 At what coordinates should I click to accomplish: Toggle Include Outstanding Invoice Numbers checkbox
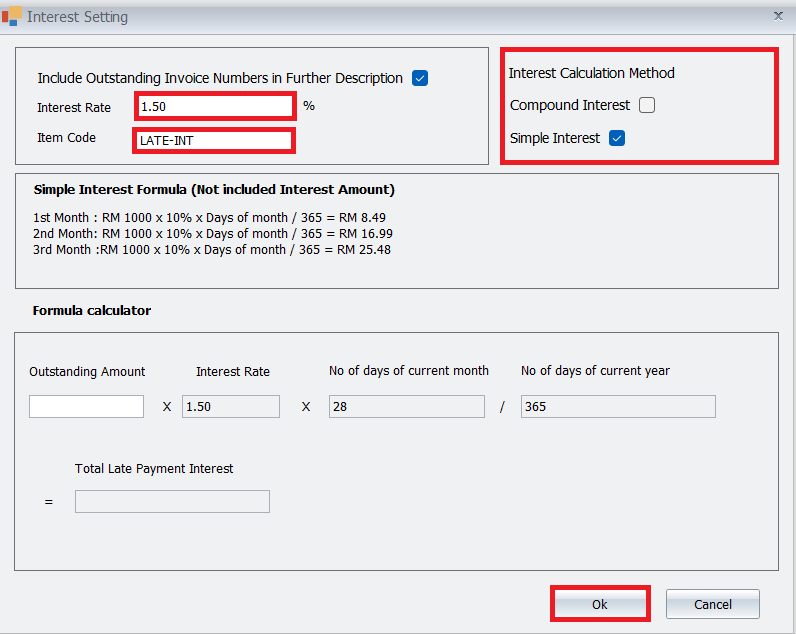coord(420,78)
